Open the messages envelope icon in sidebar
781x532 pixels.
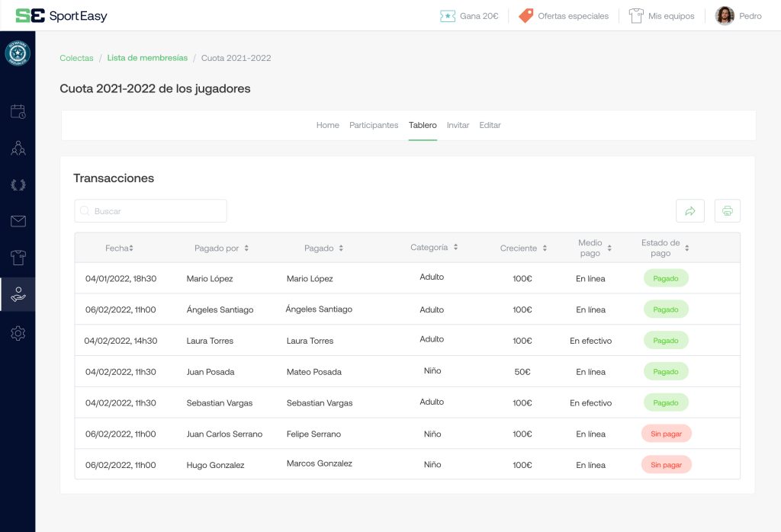[18, 221]
